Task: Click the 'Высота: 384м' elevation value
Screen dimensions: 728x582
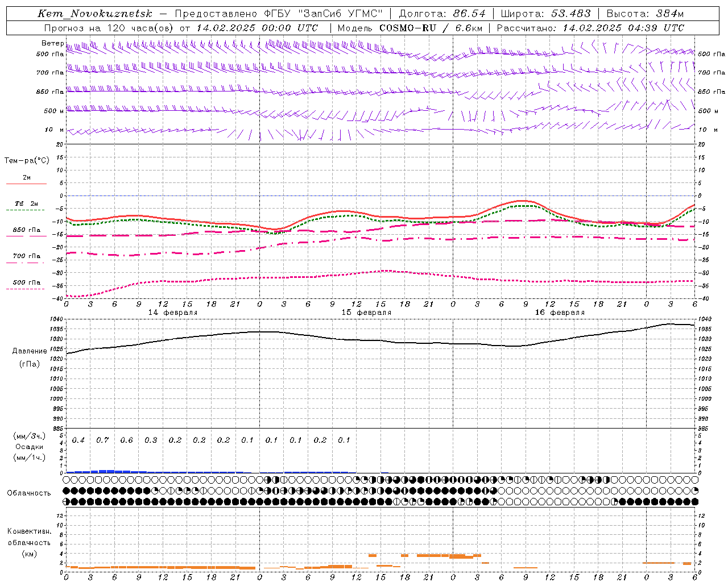Action: [645, 14]
